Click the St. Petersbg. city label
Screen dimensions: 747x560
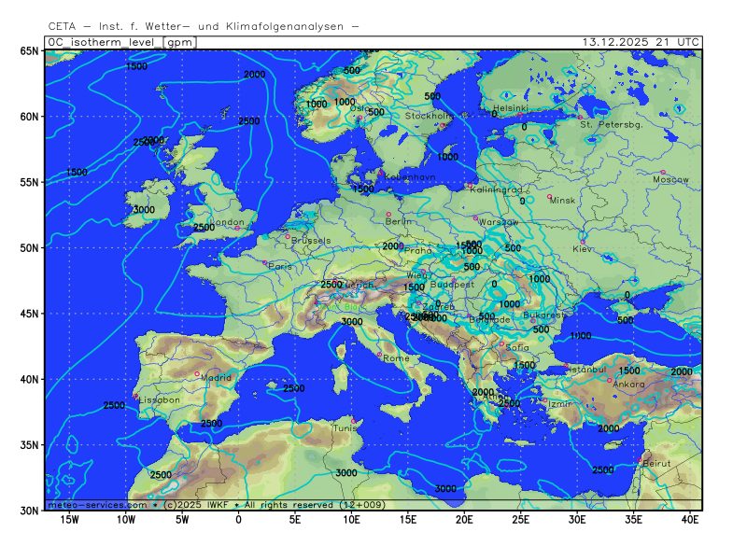[x=612, y=124]
